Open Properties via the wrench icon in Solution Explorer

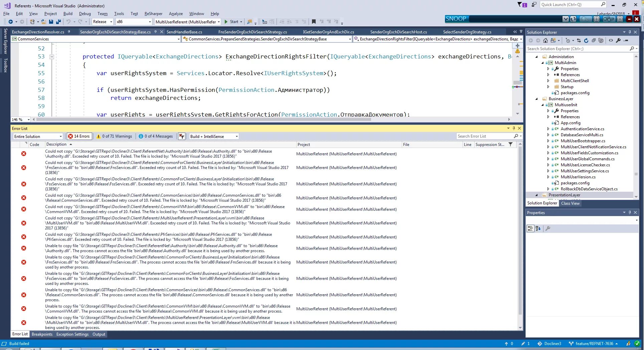pos(618,40)
